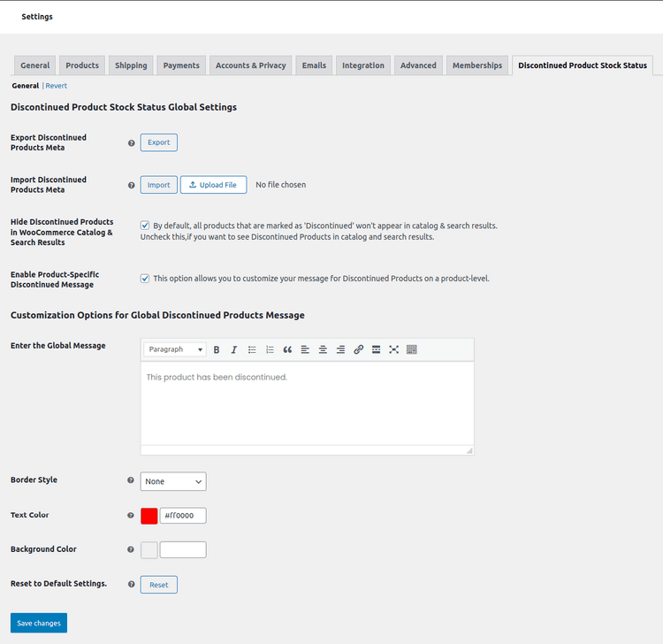Apply blockquote formatting in the editor
The image size is (663, 644).
pos(287,349)
